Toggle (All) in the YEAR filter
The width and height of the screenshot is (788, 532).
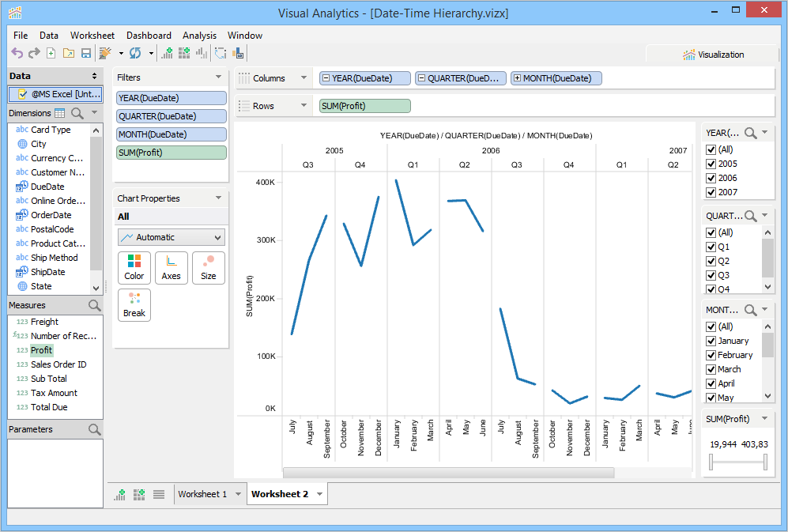point(711,149)
